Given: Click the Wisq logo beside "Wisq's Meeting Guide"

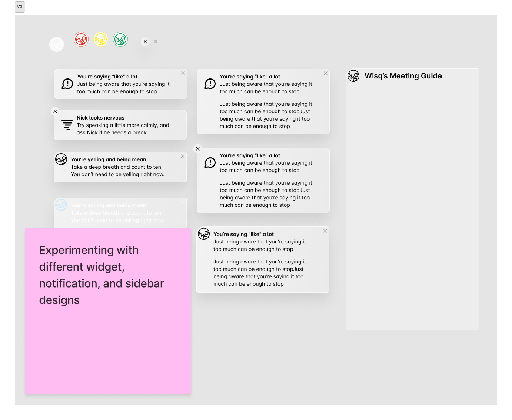Looking at the screenshot, I should point(353,76).
